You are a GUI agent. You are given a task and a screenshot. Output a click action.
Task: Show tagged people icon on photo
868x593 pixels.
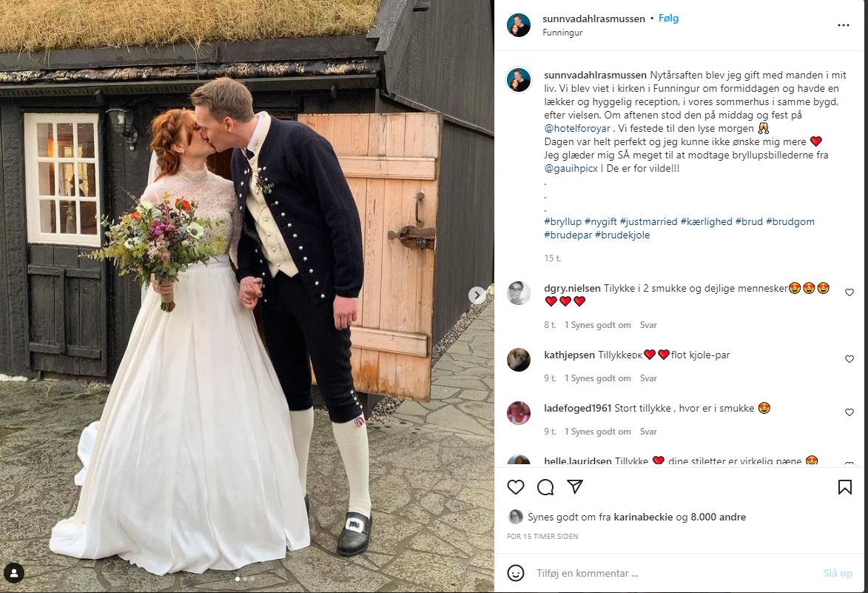(14, 572)
